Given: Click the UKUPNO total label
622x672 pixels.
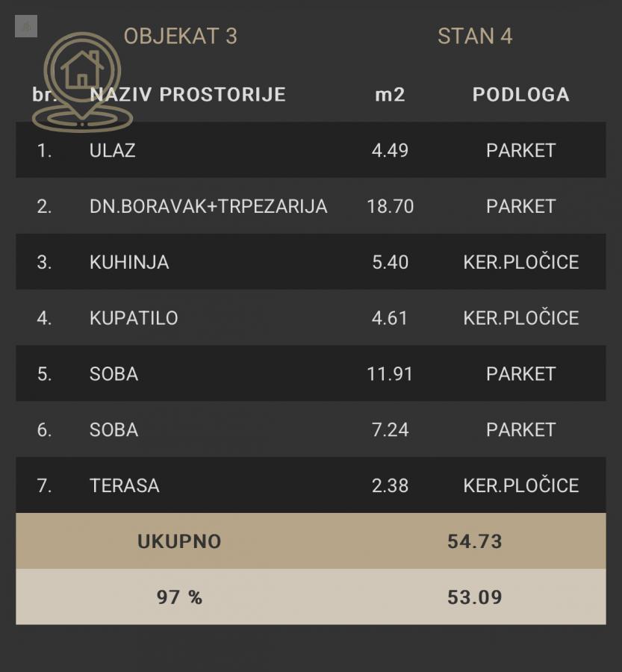Looking at the screenshot, I should pyautogui.click(x=179, y=541).
